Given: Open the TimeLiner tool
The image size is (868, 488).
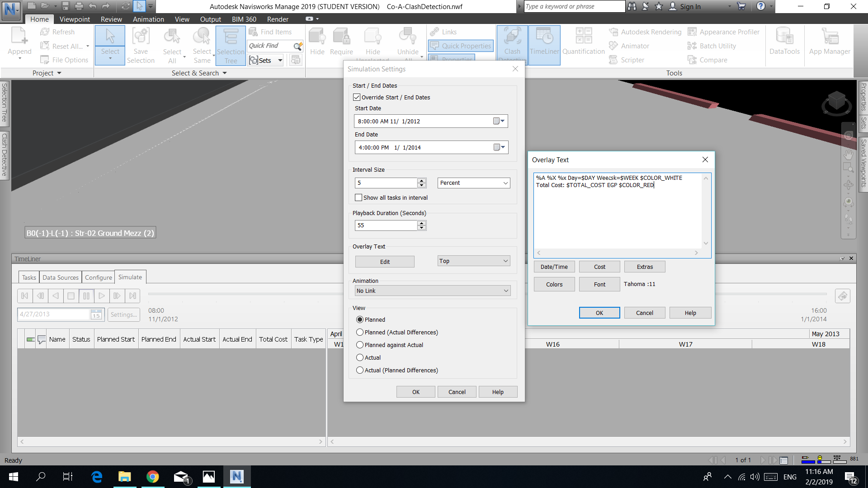Looking at the screenshot, I should (544, 45).
